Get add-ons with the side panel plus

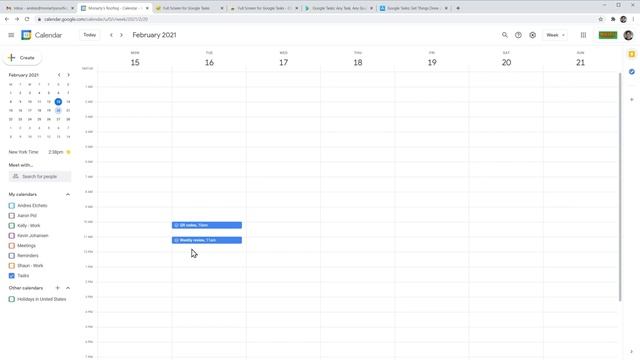point(632,99)
